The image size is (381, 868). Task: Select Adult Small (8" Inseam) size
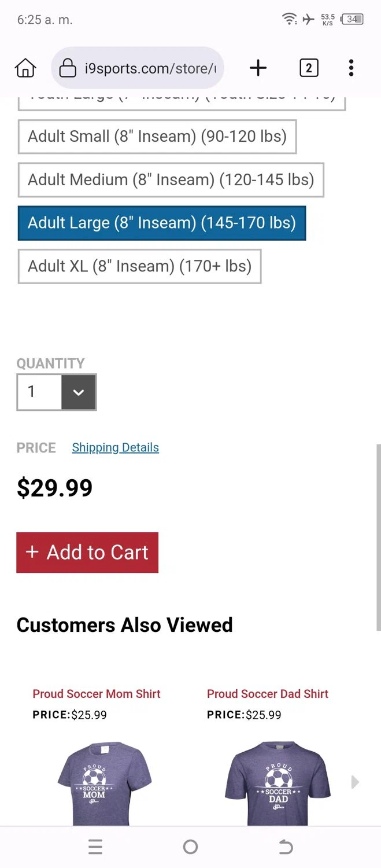(x=157, y=137)
